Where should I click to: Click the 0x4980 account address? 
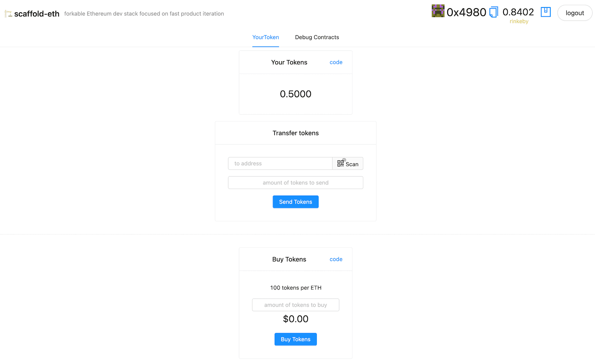[x=466, y=12]
